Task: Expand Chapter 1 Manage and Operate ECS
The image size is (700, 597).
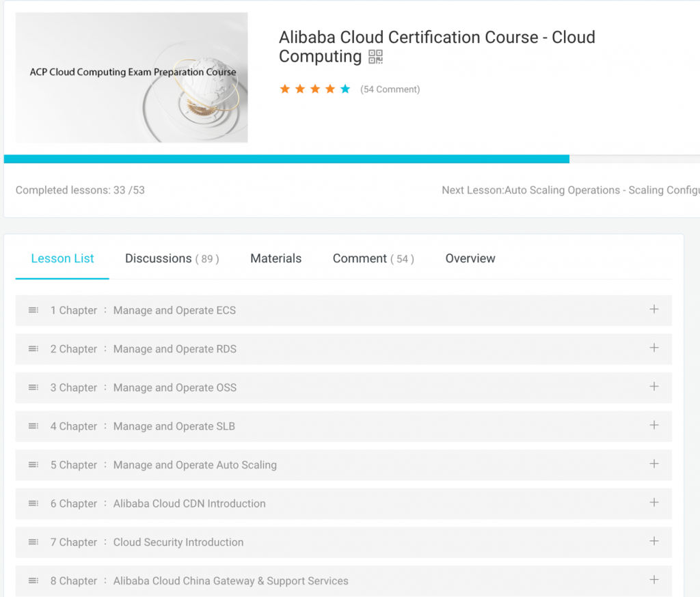Action: [654, 309]
